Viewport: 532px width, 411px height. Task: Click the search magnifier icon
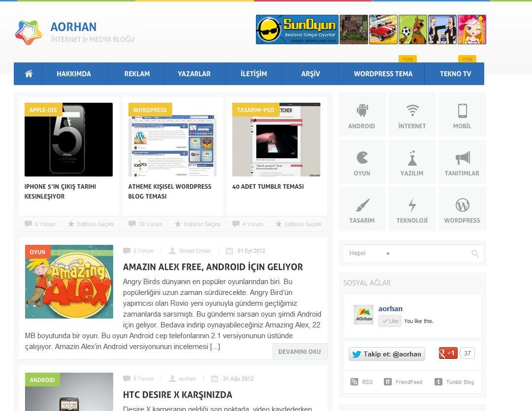[475, 254]
